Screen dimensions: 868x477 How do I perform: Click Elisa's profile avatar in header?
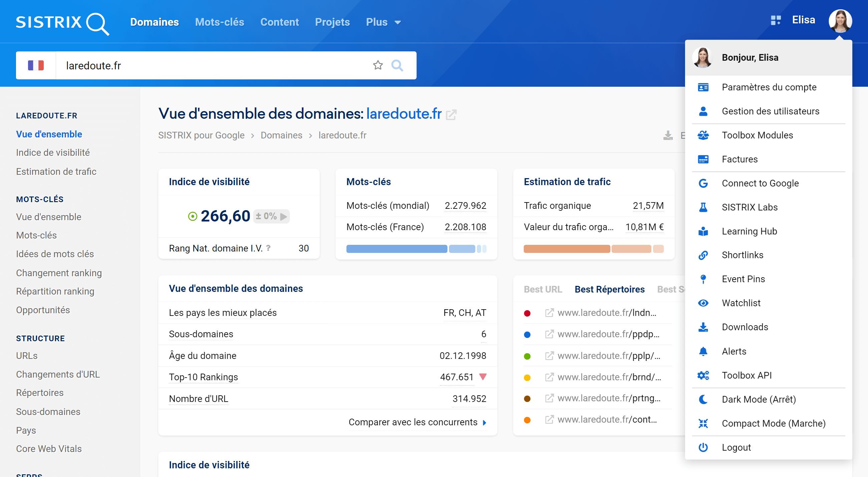[x=840, y=21]
